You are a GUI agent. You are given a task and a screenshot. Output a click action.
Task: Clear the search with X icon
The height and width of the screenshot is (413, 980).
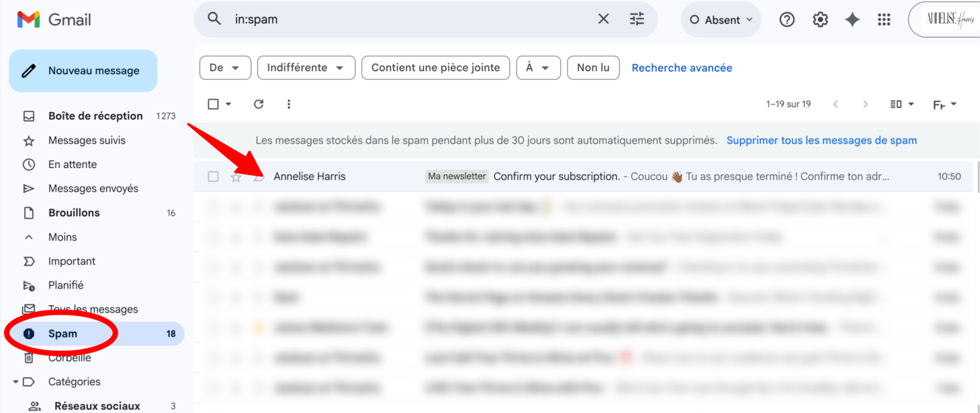[x=603, y=19]
